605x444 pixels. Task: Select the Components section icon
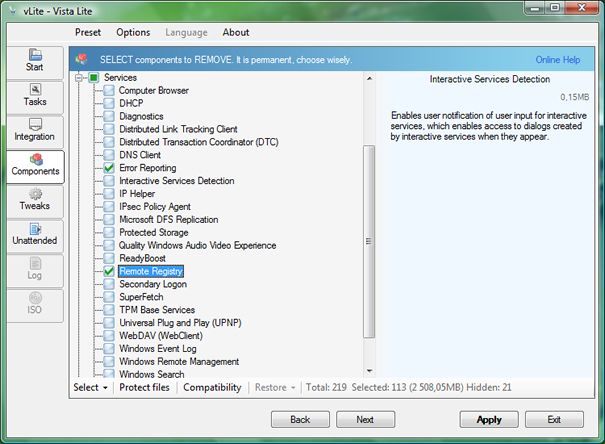point(36,159)
